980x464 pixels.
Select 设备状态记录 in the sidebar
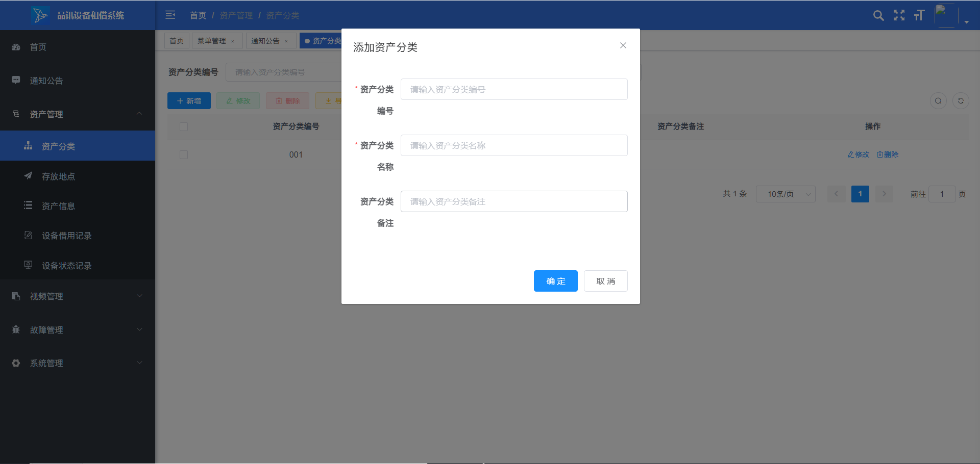coord(78,265)
